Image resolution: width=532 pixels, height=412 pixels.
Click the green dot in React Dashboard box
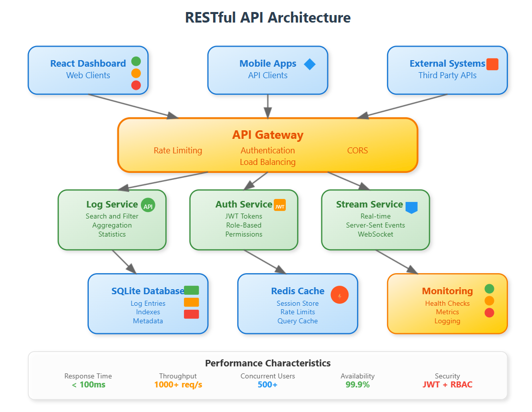[x=136, y=61]
